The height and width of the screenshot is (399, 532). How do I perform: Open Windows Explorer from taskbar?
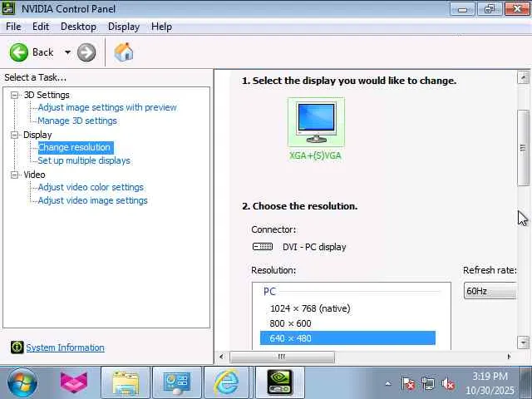(126, 383)
